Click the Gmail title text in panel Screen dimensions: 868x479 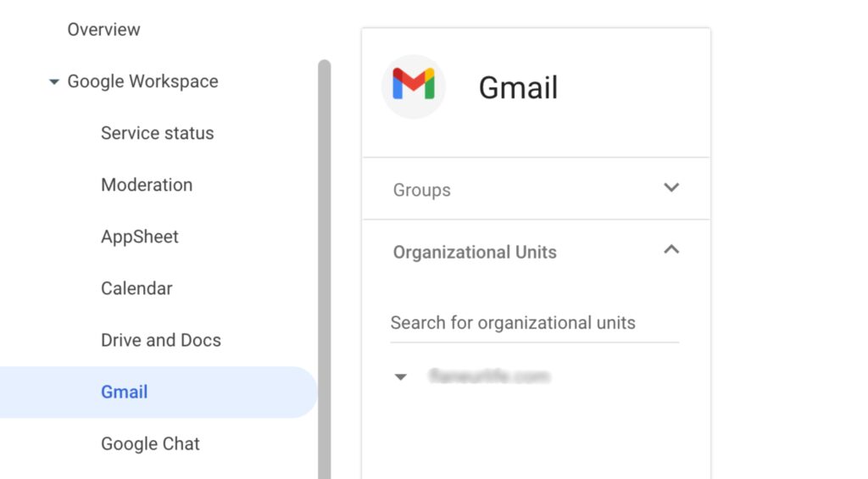click(518, 87)
